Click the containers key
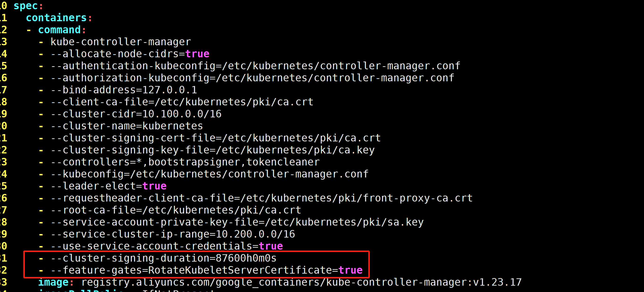 click(56, 18)
